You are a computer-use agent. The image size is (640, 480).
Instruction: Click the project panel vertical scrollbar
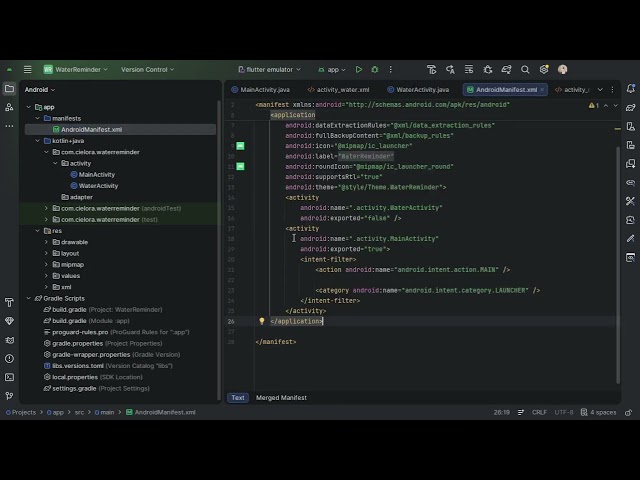[219, 251]
